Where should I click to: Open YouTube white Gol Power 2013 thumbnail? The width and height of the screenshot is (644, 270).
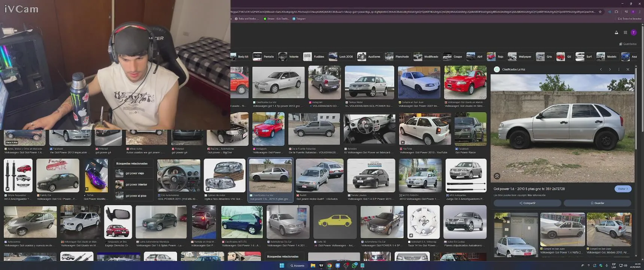point(425,129)
